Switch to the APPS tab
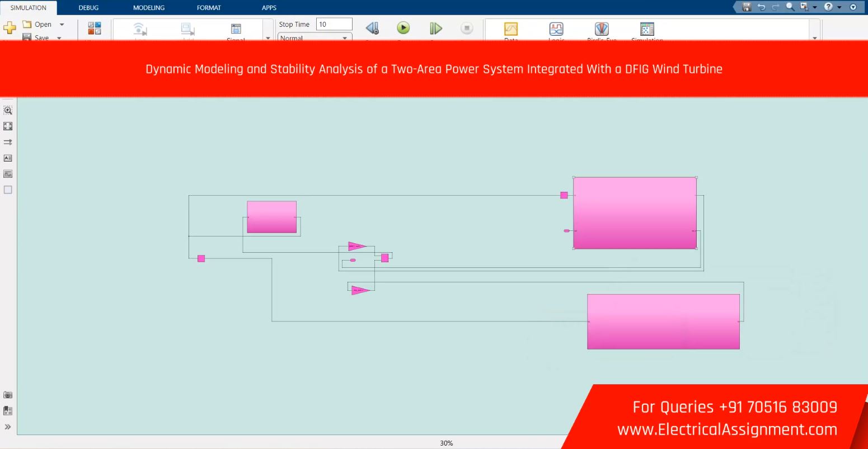This screenshot has height=449, width=868. (x=269, y=8)
